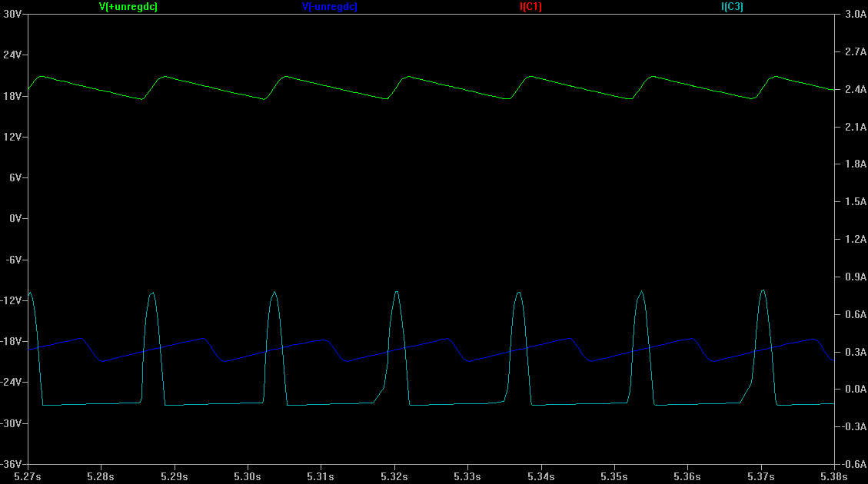Click the 2.4A right axis label
868x484 pixels.
pos(856,89)
